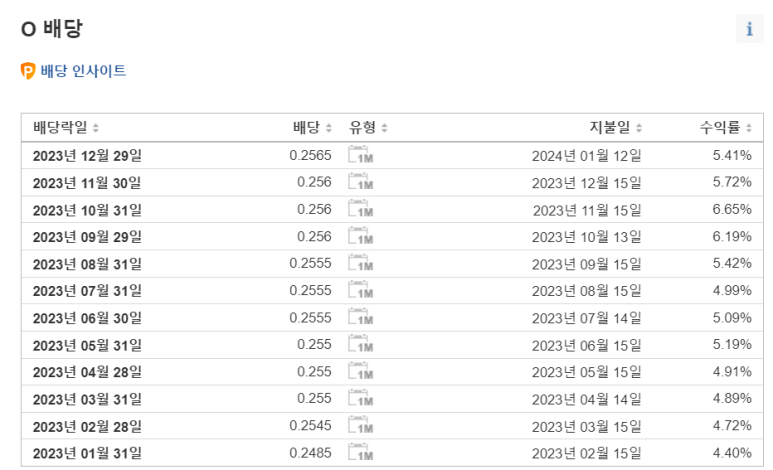
Task: Select the ex-dividend date 2023년 03월 31일
Action: (87, 399)
